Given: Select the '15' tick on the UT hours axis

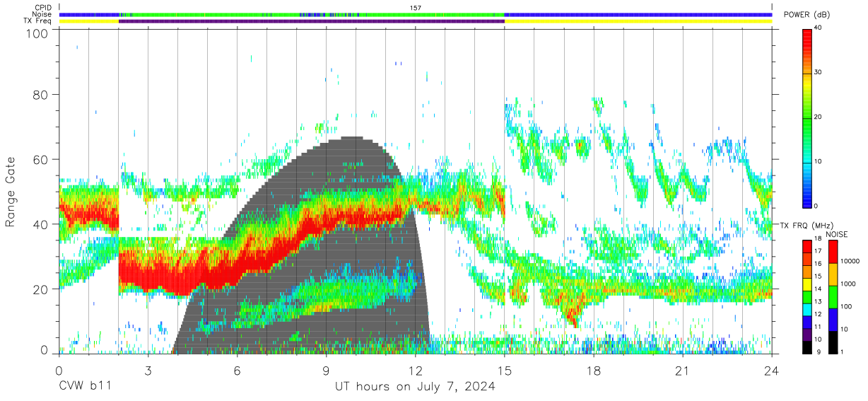Looking at the screenshot, I should click(505, 370).
